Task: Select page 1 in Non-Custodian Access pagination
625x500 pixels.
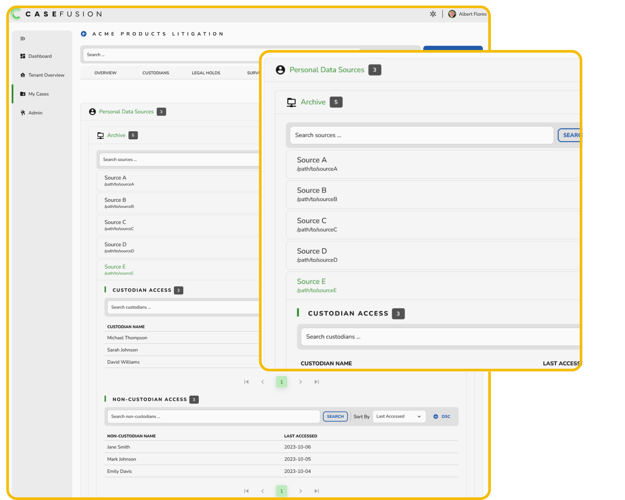Action: pos(281,491)
